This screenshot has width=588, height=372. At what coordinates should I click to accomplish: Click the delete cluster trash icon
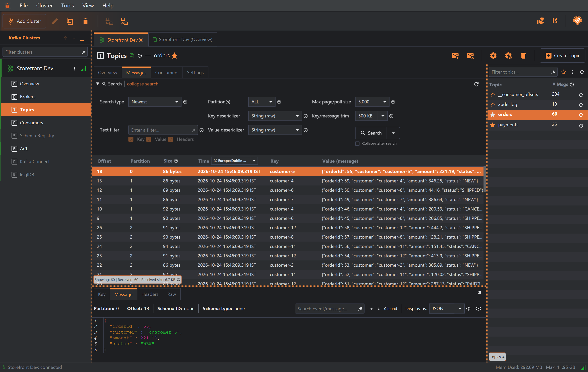click(85, 21)
